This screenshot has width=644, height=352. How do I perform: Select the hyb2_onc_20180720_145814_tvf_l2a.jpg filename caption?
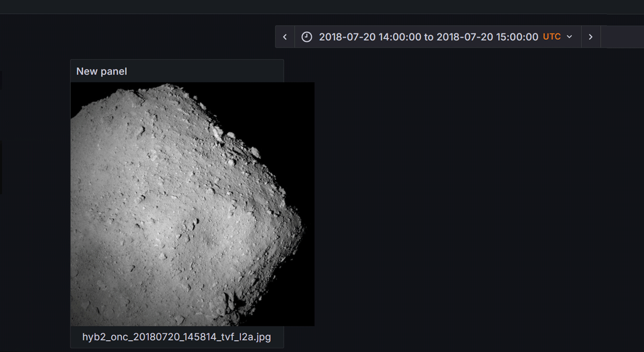click(x=177, y=337)
